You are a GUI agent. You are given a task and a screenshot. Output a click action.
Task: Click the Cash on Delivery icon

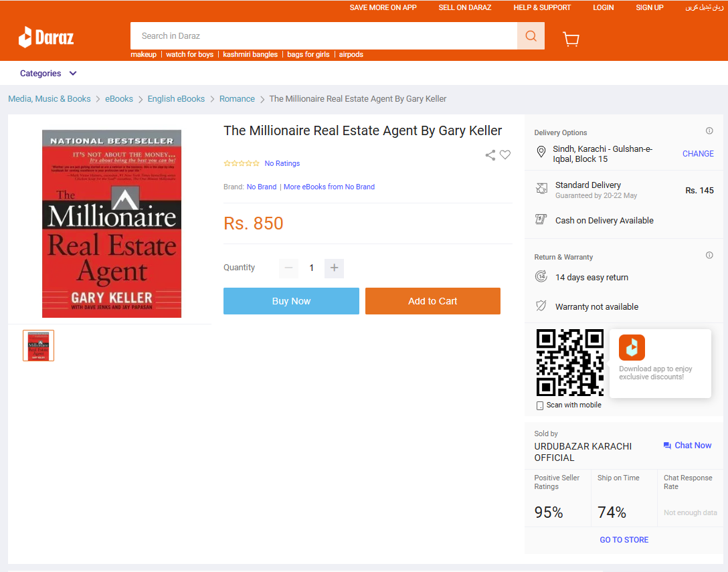coord(541,219)
